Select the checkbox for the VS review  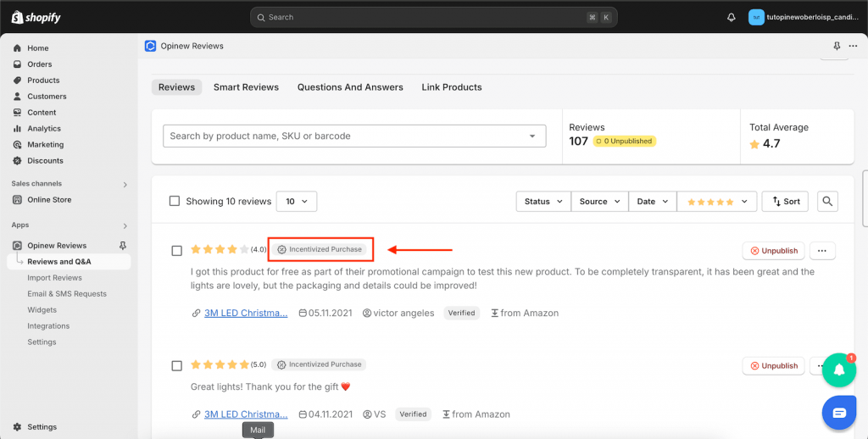click(177, 366)
